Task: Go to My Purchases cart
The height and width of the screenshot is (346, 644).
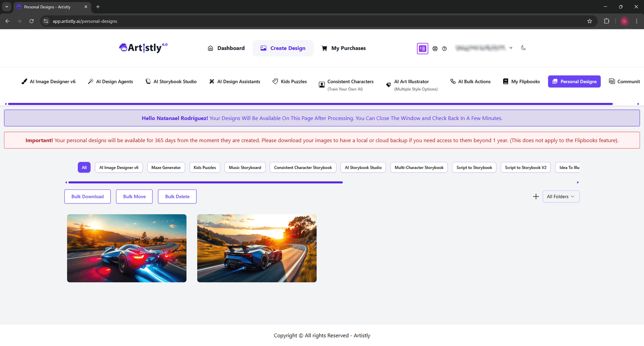Action: tap(344, 48)
